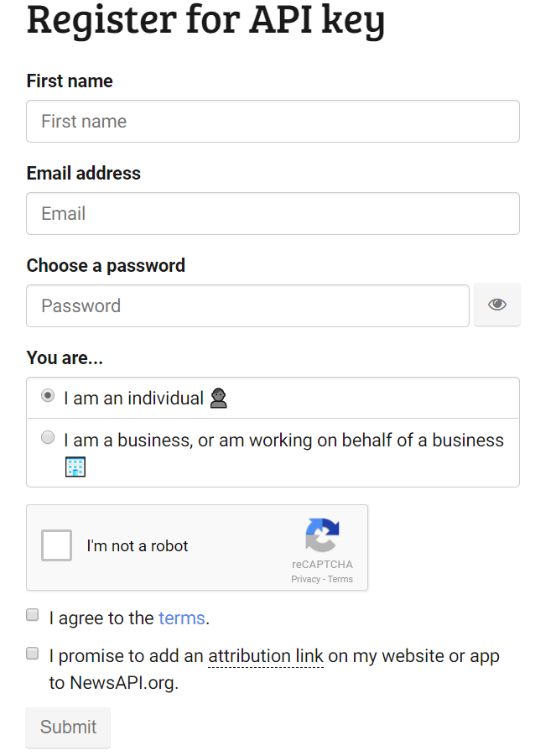Click the person emoji next to individual
Viewport: 535px width, 756px height.
click(219, 399)
